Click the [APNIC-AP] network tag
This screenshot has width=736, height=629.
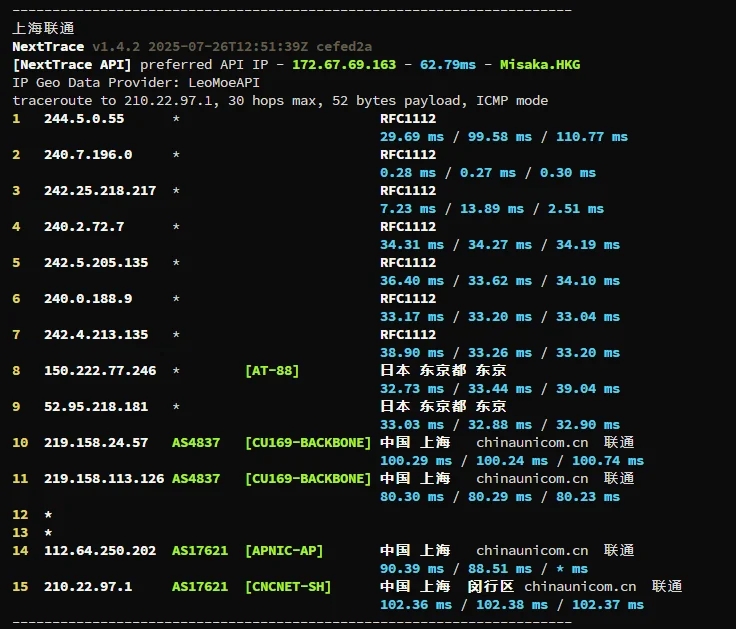tap(284, 551)
